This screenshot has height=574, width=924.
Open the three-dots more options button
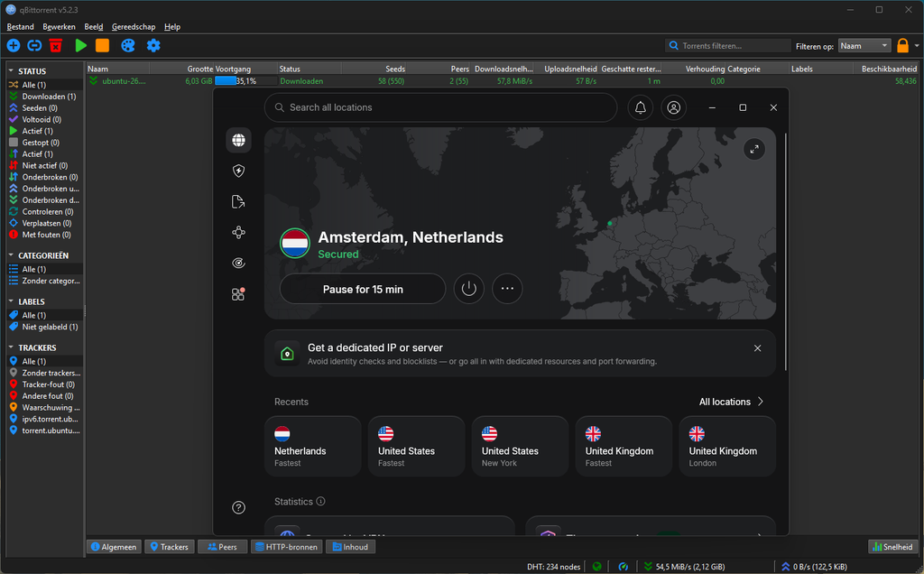click(507, 289)
